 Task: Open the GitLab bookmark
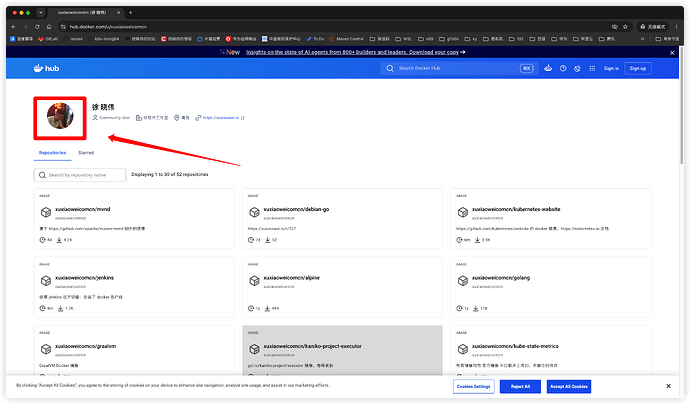[48, 39]
